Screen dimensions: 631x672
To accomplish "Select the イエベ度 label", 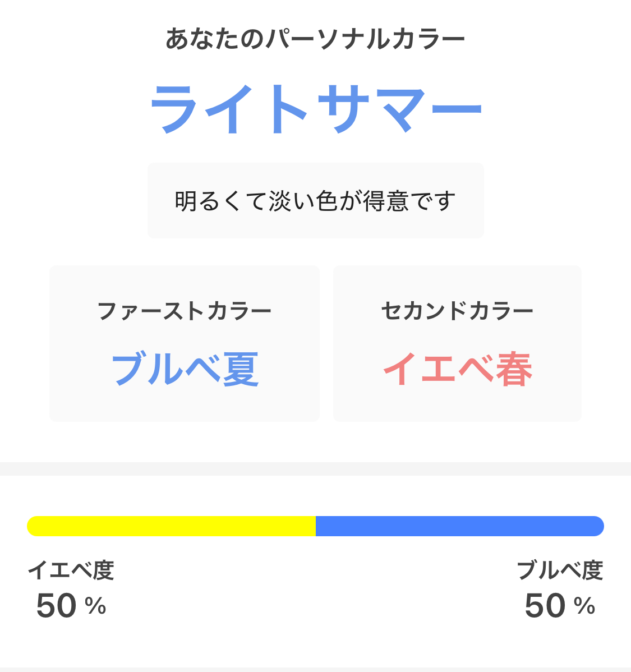I will click(71, 570).
